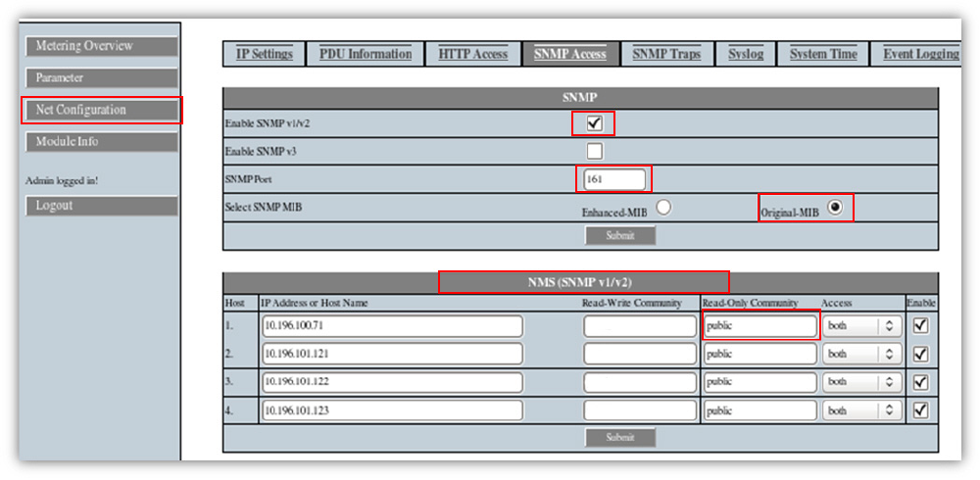The width and height of the screenshot is (980, 480).
Task: Toggle Enable SNMP v1/v2 checkbox
Action: pyautogui.click(x=595, y=123)
